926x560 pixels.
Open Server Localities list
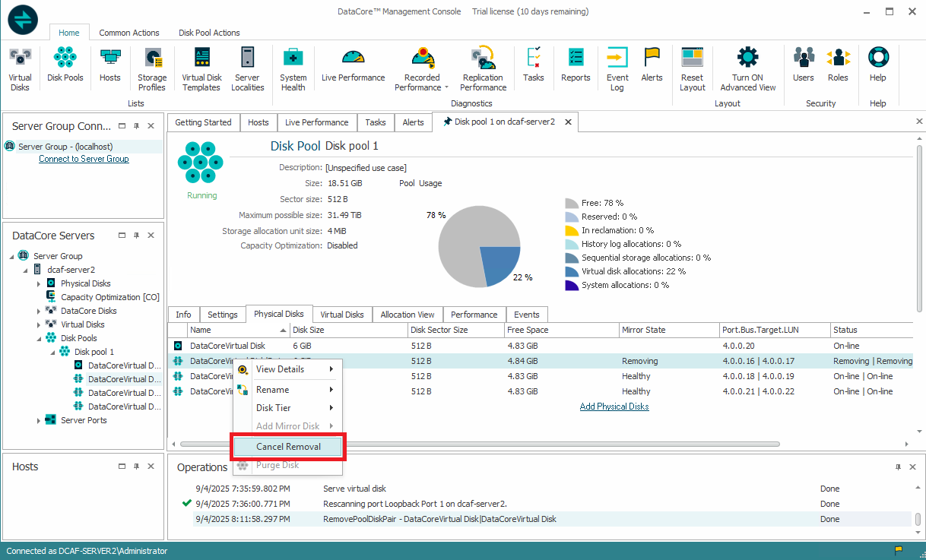(247, 68)
